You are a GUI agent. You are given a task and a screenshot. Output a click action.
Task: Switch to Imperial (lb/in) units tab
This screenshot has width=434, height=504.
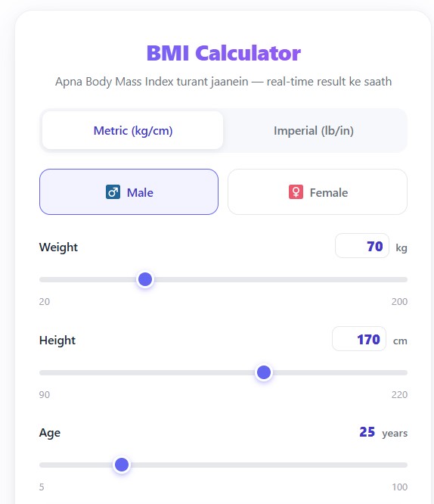coord(314,130)
